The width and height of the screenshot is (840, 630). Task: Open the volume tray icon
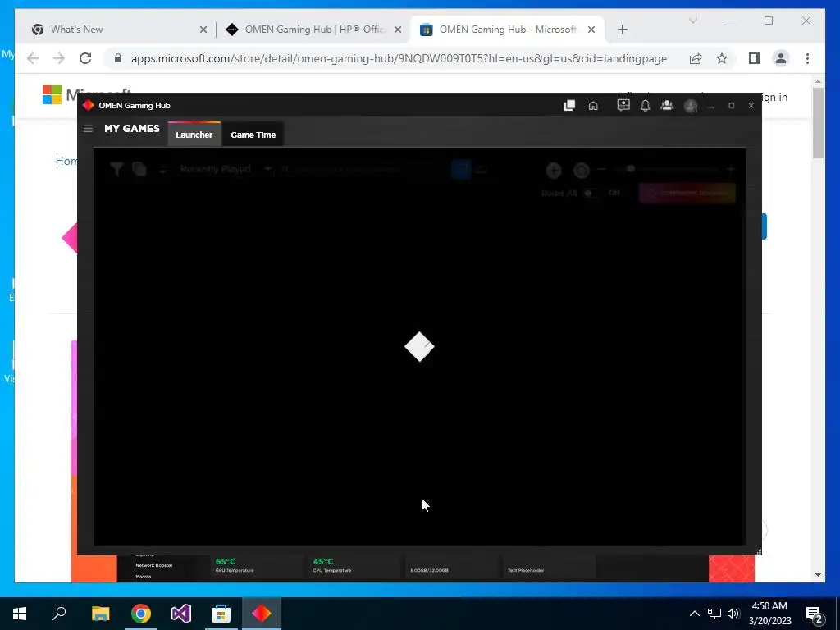coord(733,614)
